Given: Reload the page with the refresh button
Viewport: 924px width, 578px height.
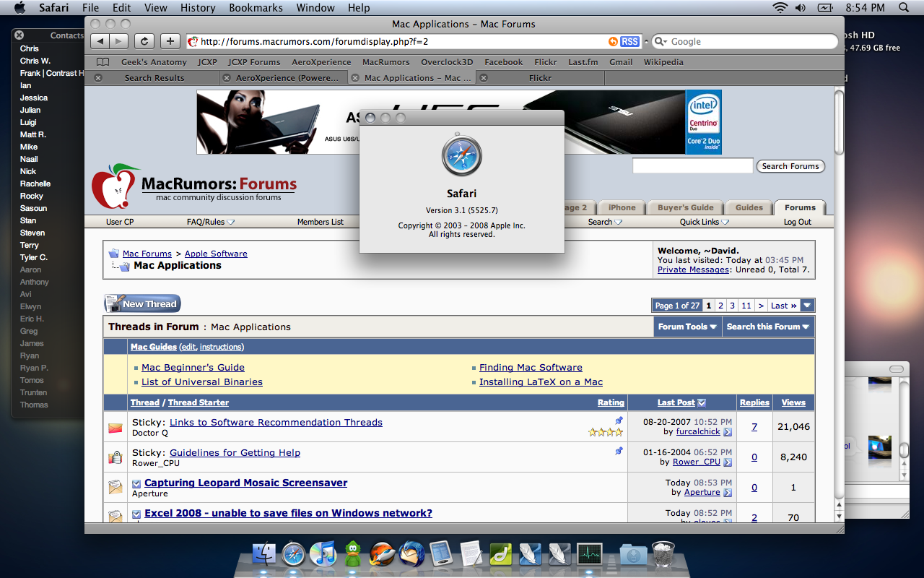Looking at the screenshot, I should [144, 41].
